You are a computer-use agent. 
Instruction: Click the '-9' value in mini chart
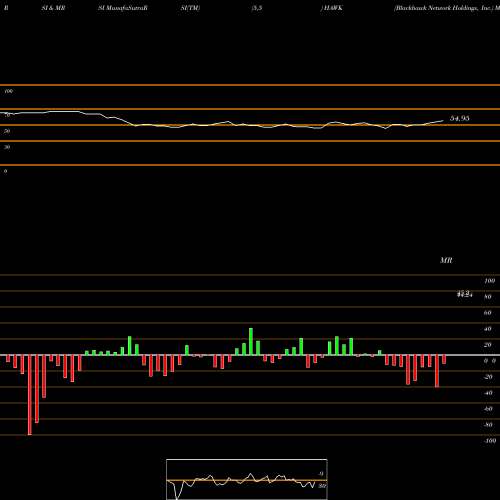point(321,474)
